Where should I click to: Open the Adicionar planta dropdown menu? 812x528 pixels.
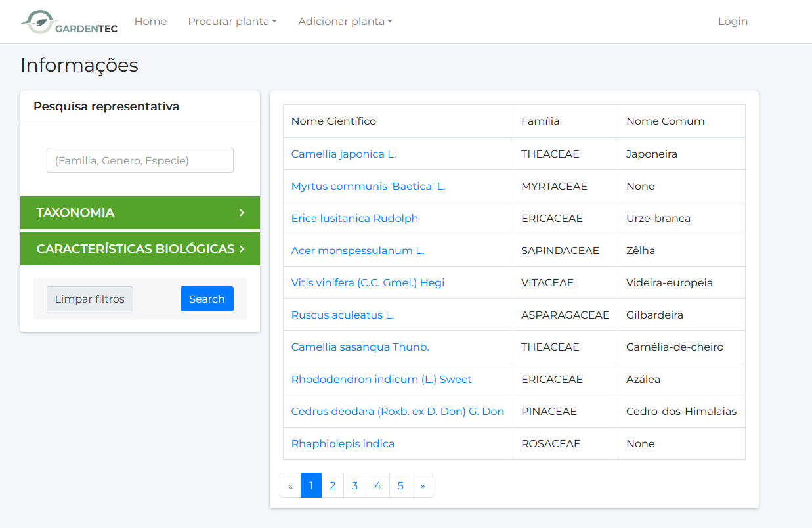coord(345,22)
